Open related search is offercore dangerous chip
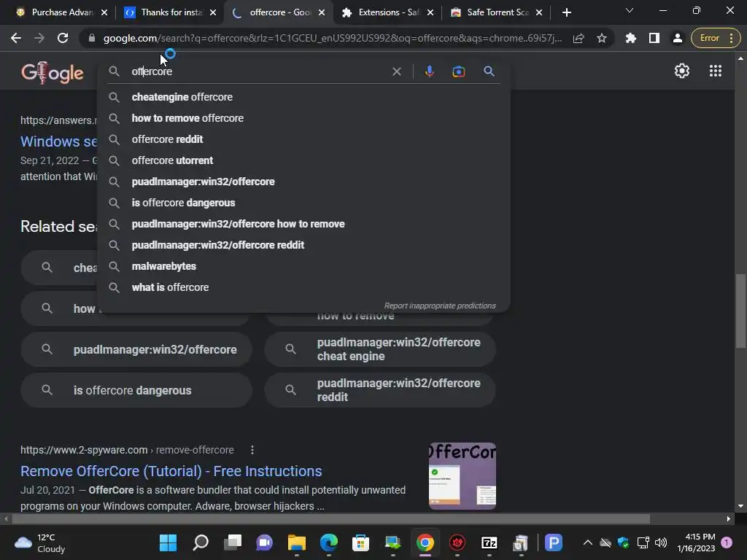747x560 pixels. coord(136,390)
